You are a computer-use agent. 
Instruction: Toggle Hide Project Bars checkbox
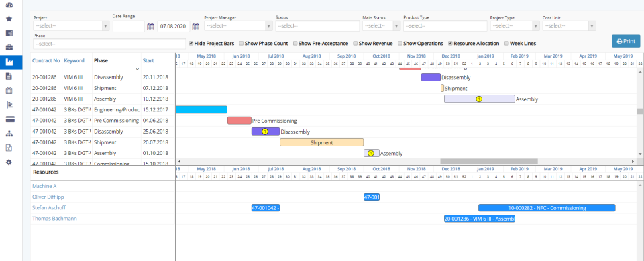point(191,43)
